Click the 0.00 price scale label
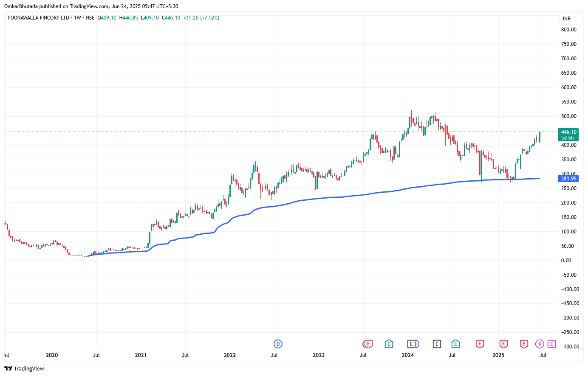This screenshot has width=588, height=376. pos(566,261)
